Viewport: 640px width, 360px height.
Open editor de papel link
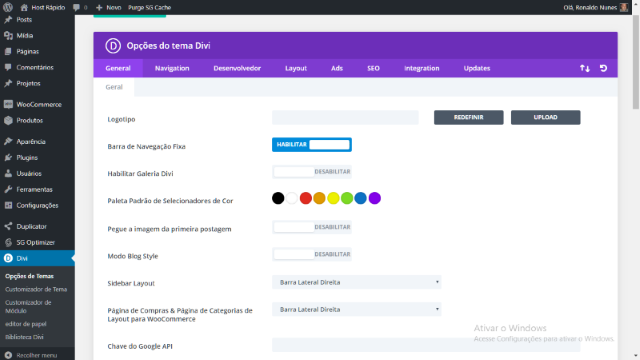click(x=26, y=324)
